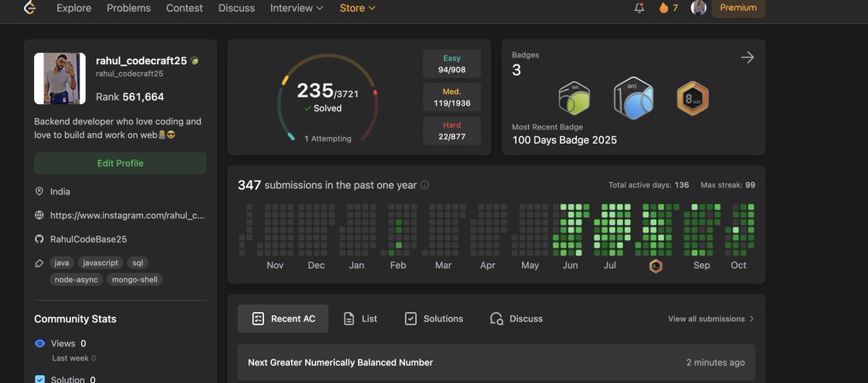Expand the Interview dropdown
The image size is (868, 383).
point(297,8)
